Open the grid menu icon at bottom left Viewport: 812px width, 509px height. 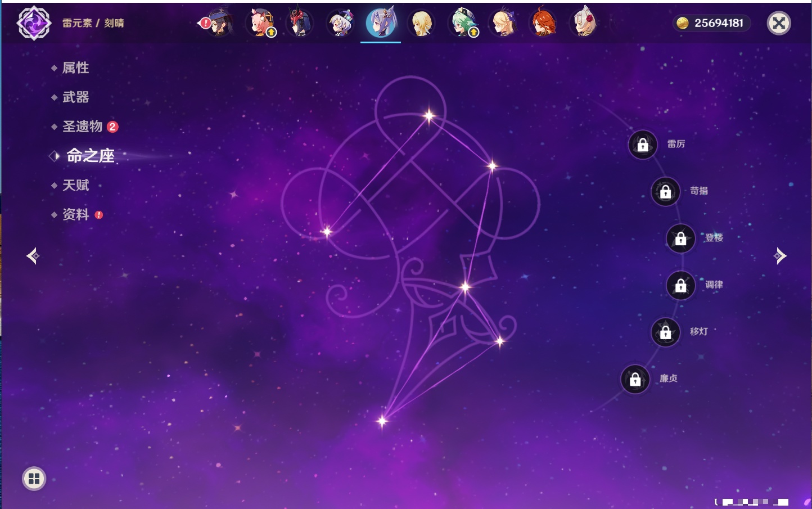pyautogui.click(x=34, y=479)
